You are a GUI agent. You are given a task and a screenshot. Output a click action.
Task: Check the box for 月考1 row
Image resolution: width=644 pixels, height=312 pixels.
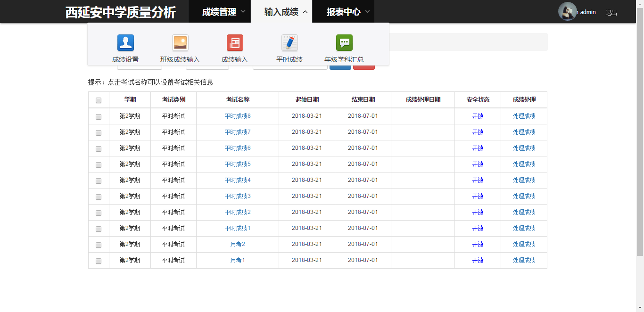pos(99,261)
